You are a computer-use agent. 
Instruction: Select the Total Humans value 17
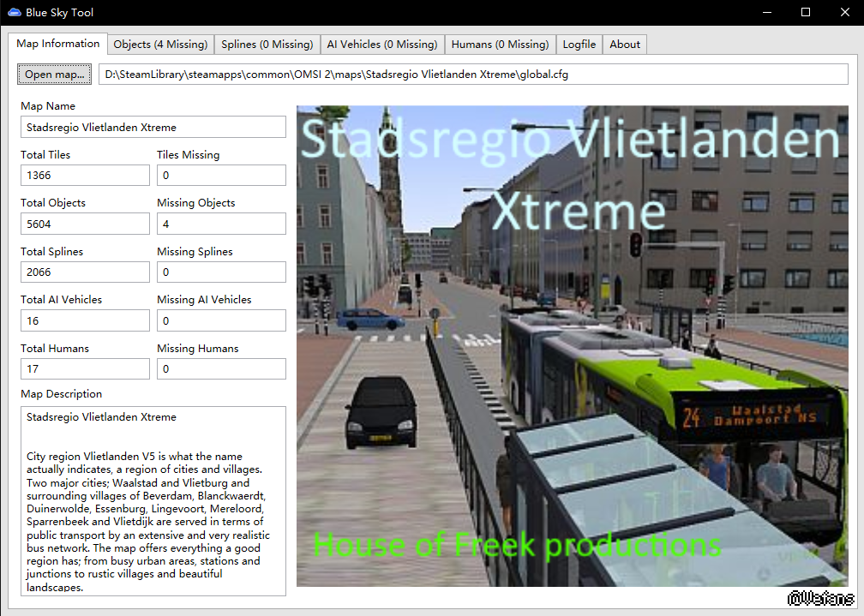(x=85, y=369)
